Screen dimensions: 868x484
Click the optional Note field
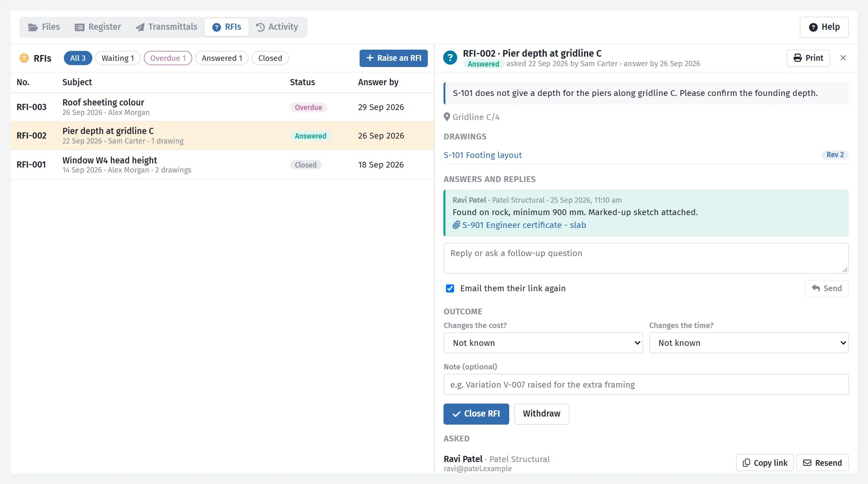click(x=646, y=385)
